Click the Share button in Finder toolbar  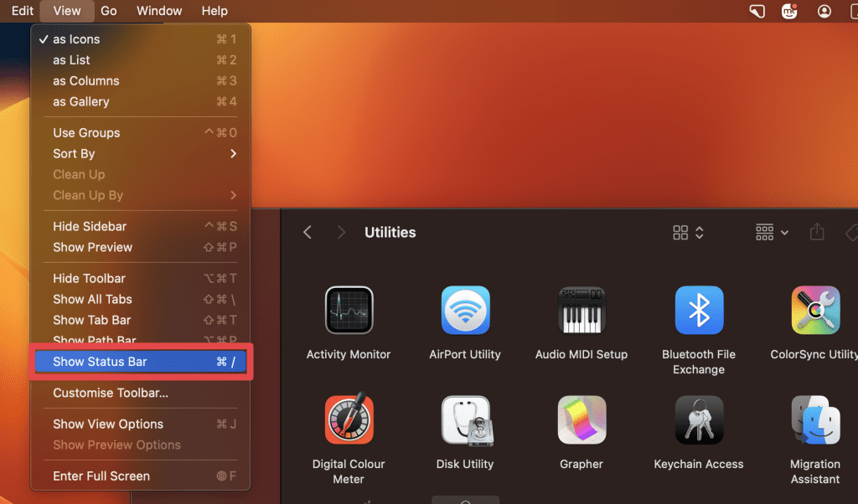[817, 233]
